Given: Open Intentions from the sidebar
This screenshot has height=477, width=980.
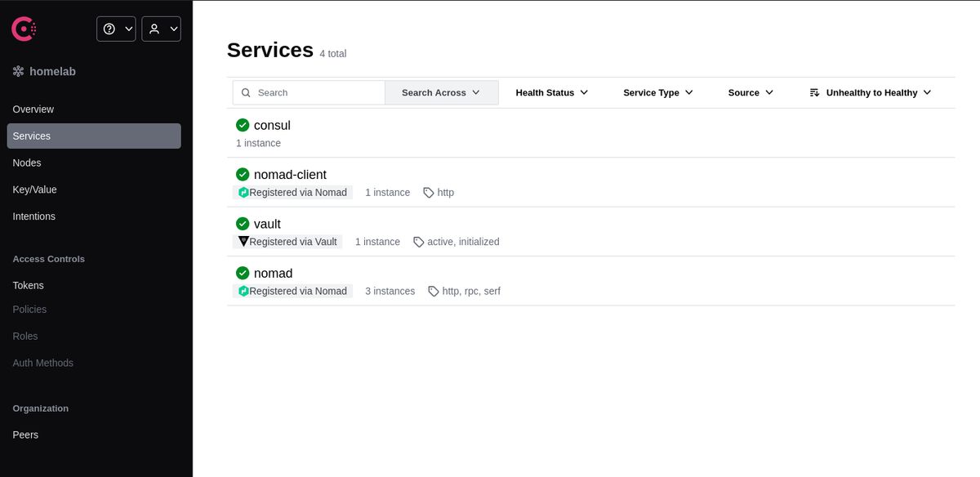Looking at the screenshot, I should tap(33, 216).
